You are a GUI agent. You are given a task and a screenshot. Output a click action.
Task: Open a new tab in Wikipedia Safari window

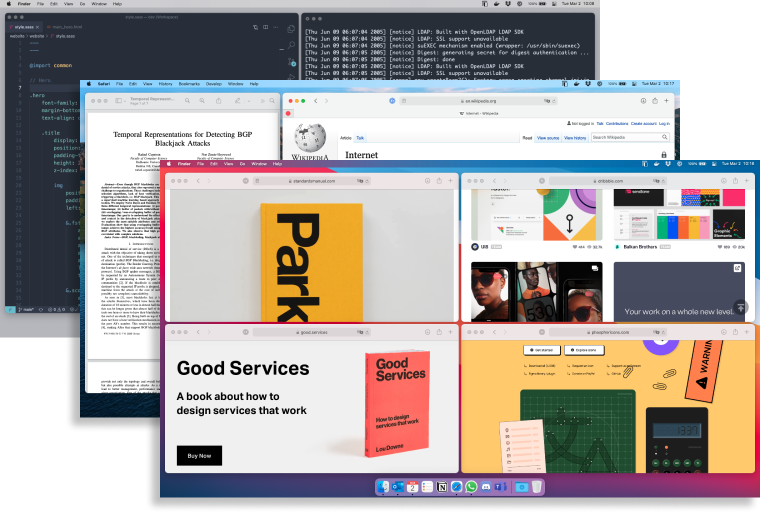click(666, 101)
